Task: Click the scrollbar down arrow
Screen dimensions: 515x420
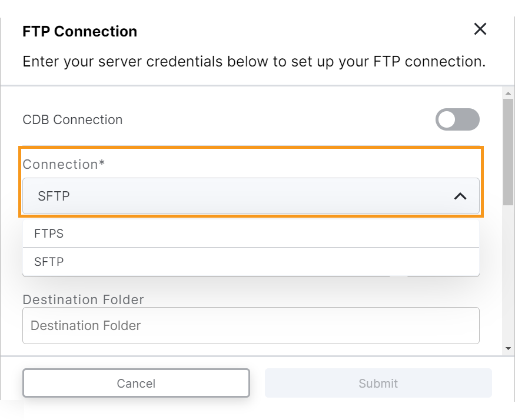Action: (509, 349)
